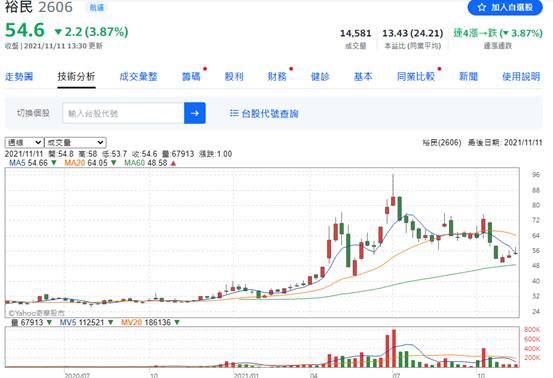Image resolution: width=553 pixels, height=378 pixels.
Task: Go to the 股利 tab
Action: pos(234,77)
